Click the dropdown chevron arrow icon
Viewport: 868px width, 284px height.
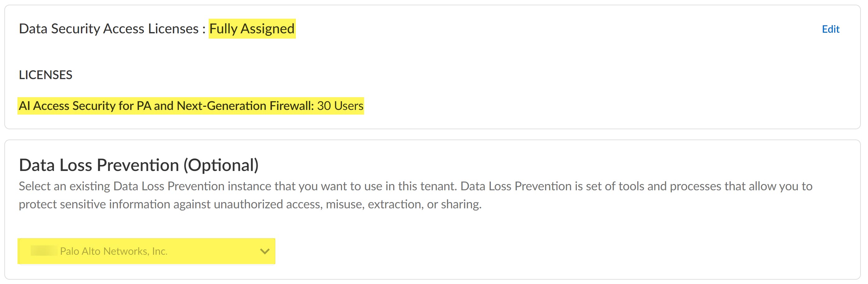click(x=265, y=251)
